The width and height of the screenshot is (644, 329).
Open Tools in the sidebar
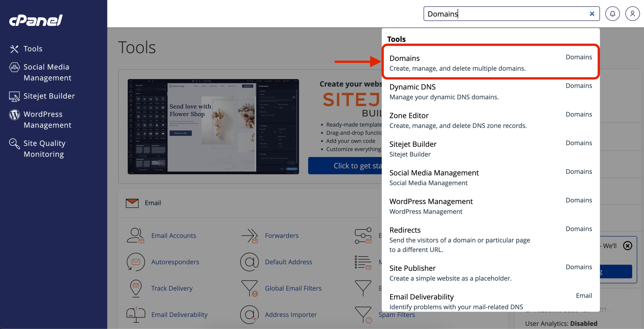pyautogui.click(x=33, y=49)
